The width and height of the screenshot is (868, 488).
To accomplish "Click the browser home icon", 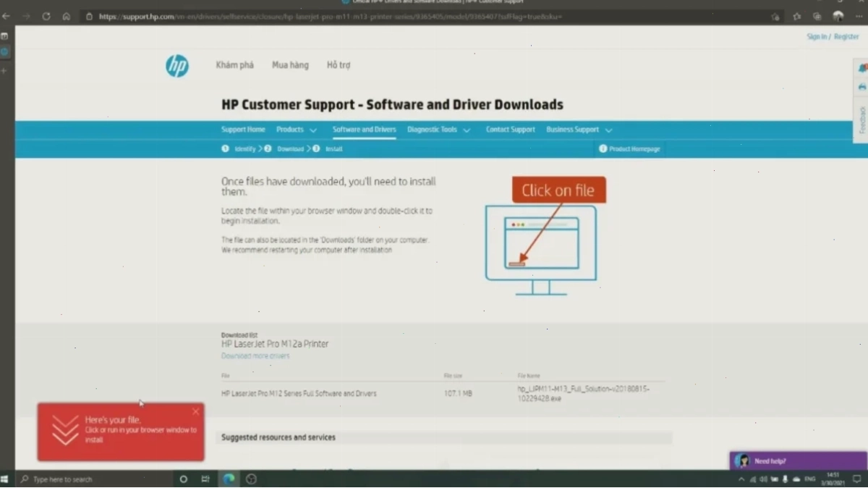I will [x=66, y=16].
